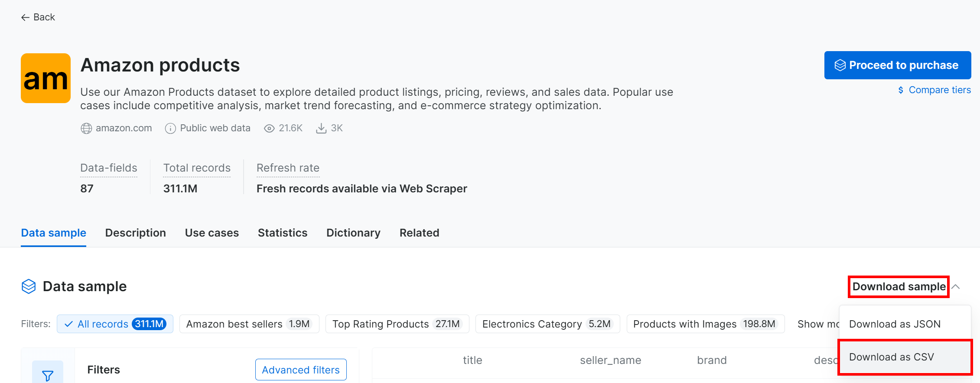Open the Dictionary tab
The image size is (980, 383).
pyautogui.click(x=353, y=233)
